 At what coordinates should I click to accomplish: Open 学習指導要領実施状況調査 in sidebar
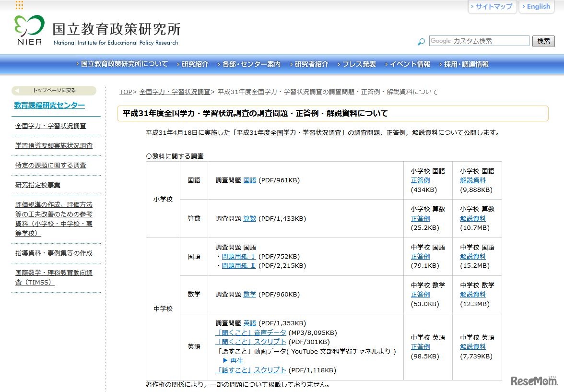pyautogui.click(x=54, y=146)
